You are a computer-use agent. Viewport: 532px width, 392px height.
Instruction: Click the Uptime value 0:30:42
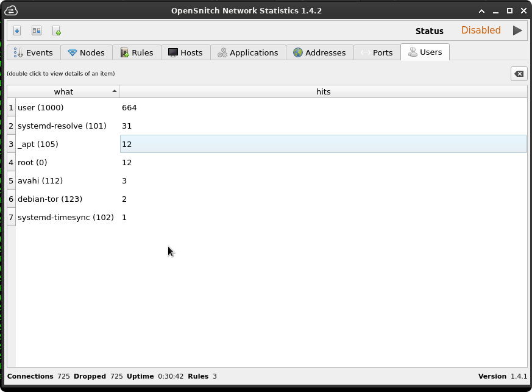[x=171, y=376]
